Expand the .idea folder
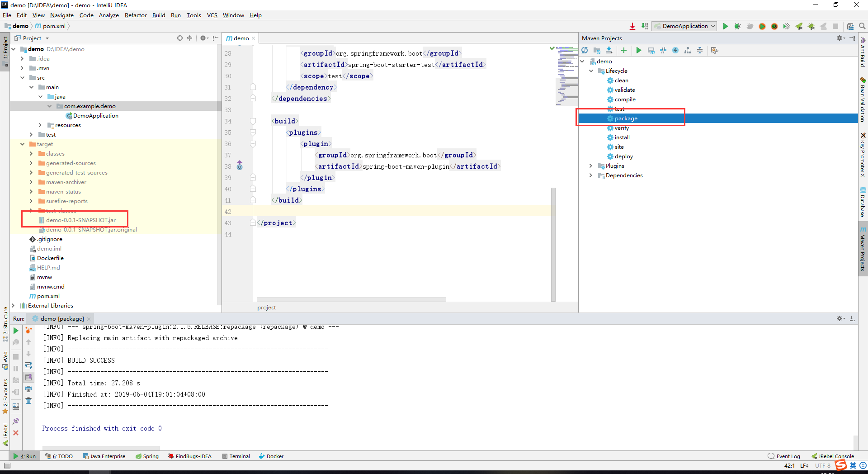 pyautogui.click(x=22, y=59)
